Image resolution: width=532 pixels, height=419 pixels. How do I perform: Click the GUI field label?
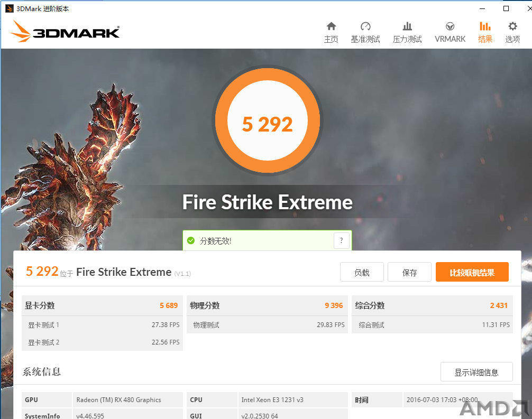tap(196, 416)
